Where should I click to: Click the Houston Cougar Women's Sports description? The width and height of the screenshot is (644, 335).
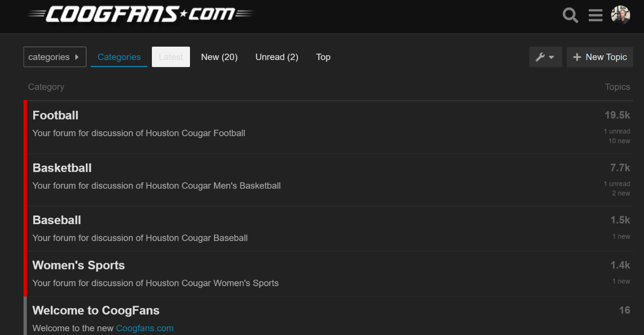coord(156,283)
